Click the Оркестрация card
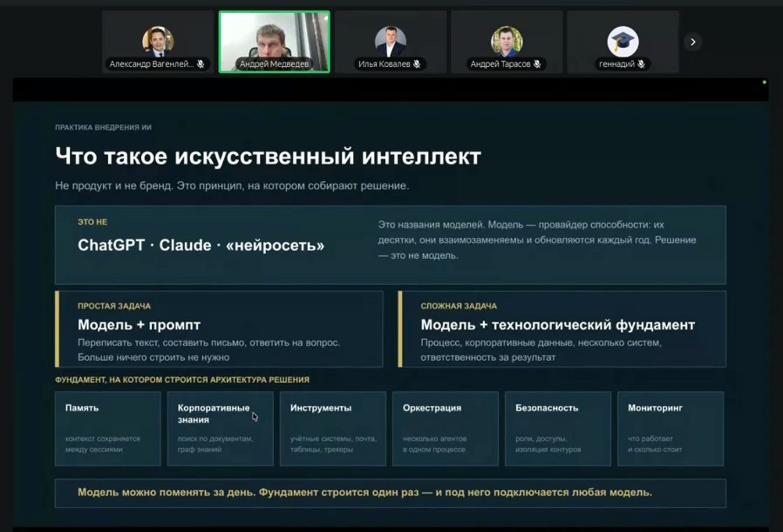 pos(445,429)
